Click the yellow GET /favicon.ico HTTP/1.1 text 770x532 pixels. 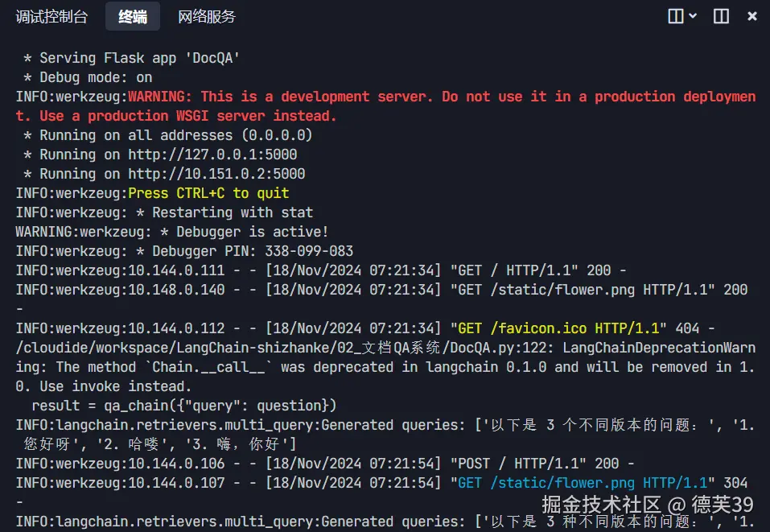[x=558, y=328]
